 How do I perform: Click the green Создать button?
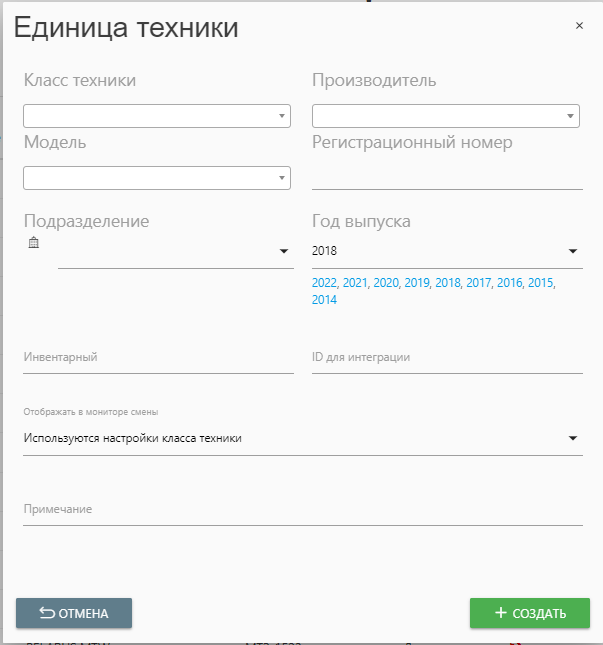[529, 613]
